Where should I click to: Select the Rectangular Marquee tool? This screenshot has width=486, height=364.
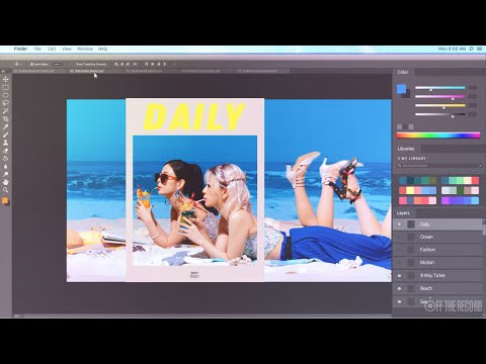[x=5, y=88]
